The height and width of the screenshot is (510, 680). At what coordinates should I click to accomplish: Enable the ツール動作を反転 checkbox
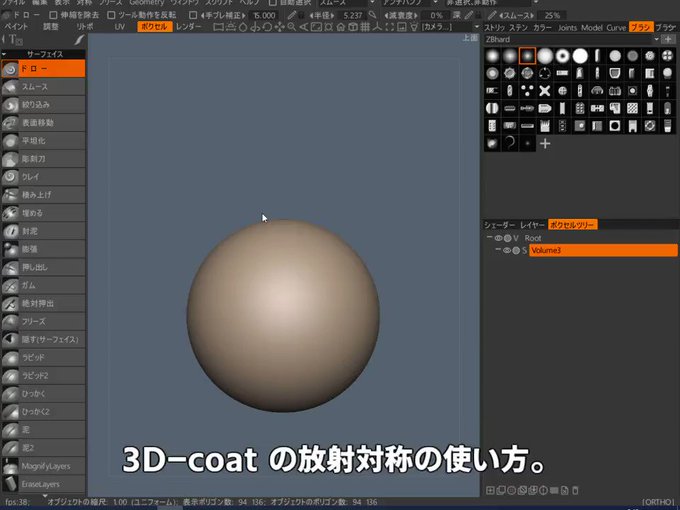pos(111,15)
